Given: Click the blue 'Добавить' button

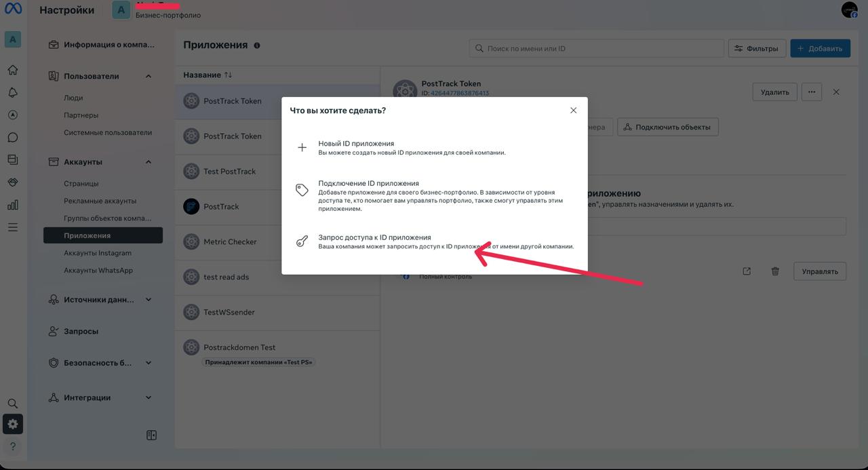Looking at the screenshot, I should tap(820, 48).
